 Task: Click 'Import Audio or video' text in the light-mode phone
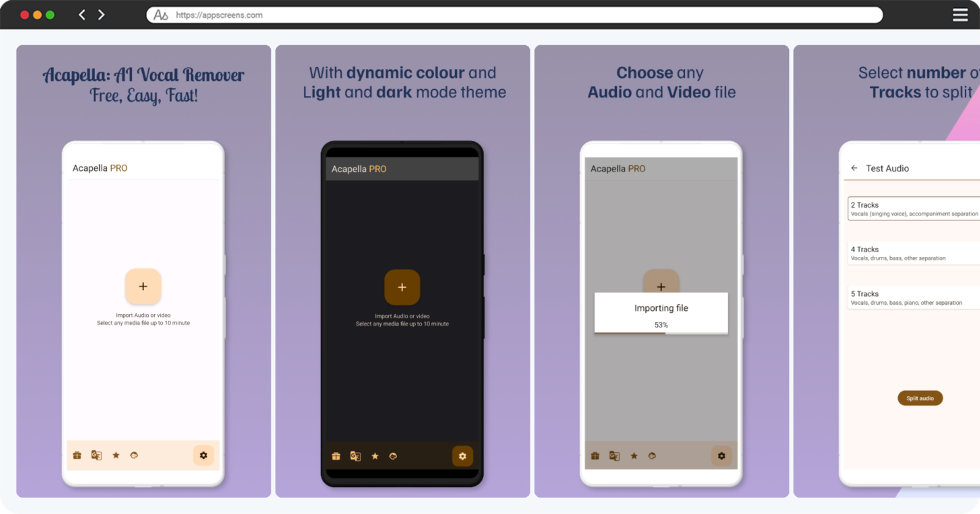[143, 315]
